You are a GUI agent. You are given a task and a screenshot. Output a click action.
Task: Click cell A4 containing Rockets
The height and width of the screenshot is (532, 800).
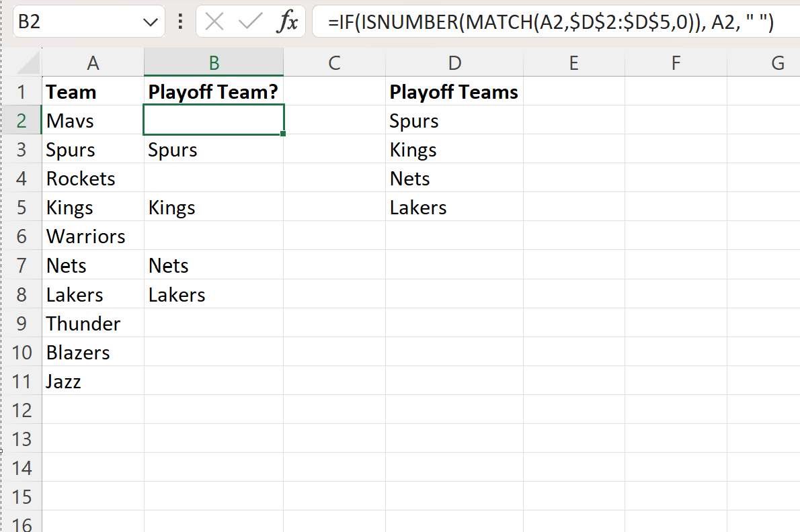pos(81,179)
